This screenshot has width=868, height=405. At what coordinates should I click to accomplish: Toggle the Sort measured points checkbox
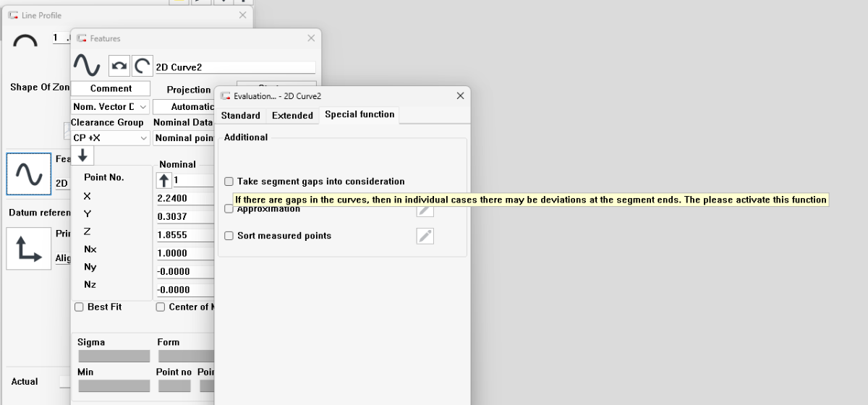click(x=229, y=236)
